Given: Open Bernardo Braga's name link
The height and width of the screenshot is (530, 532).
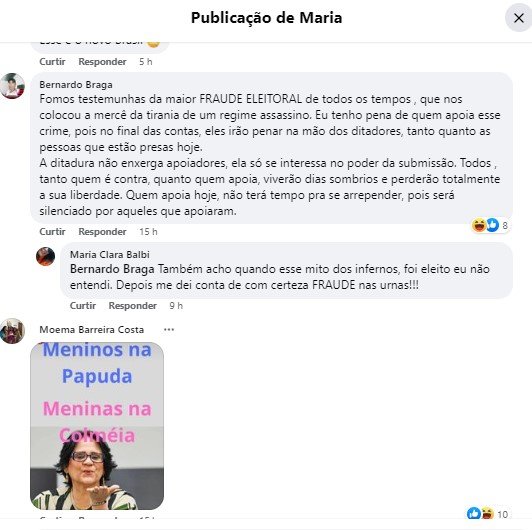Looking at the screenshot, I should point(76,84).
